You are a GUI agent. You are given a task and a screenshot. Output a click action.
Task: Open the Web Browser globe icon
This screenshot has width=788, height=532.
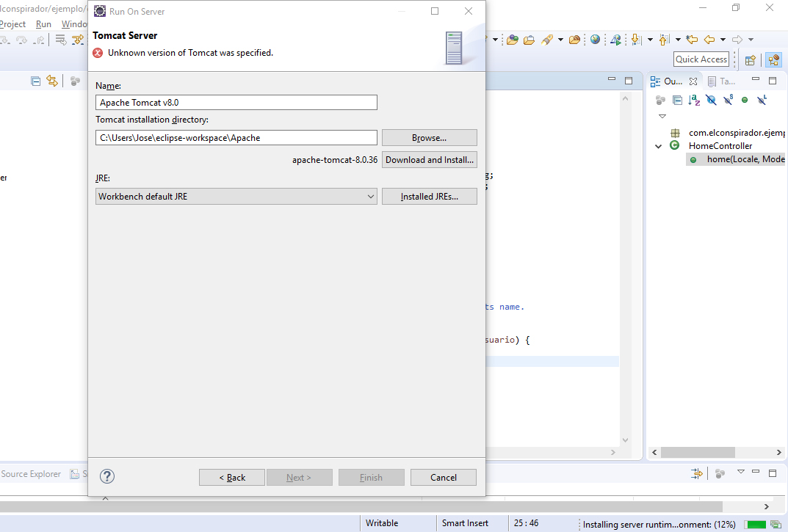pos(595,40)
